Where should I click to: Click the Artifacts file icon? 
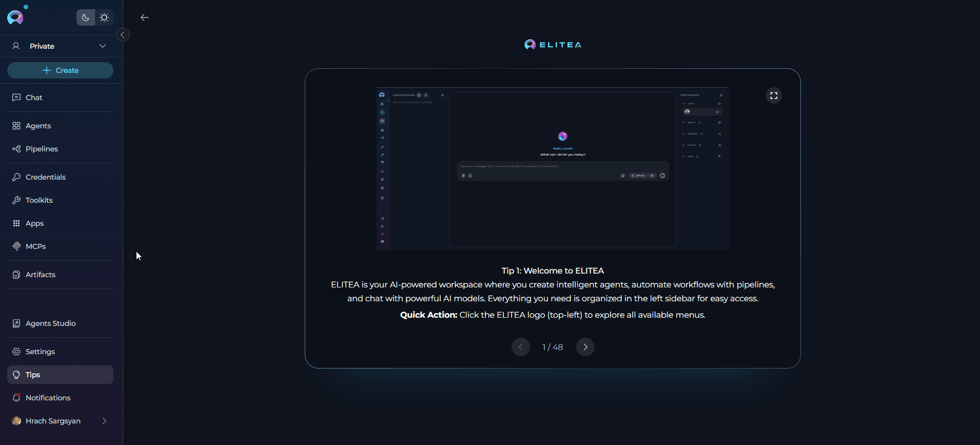coord(16,275)
